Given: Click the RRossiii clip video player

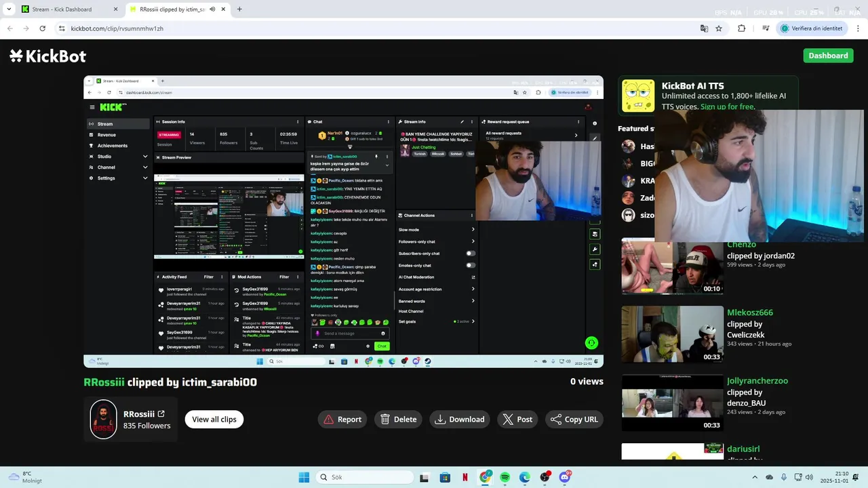Looking at the screenshot, I should 343,222.
